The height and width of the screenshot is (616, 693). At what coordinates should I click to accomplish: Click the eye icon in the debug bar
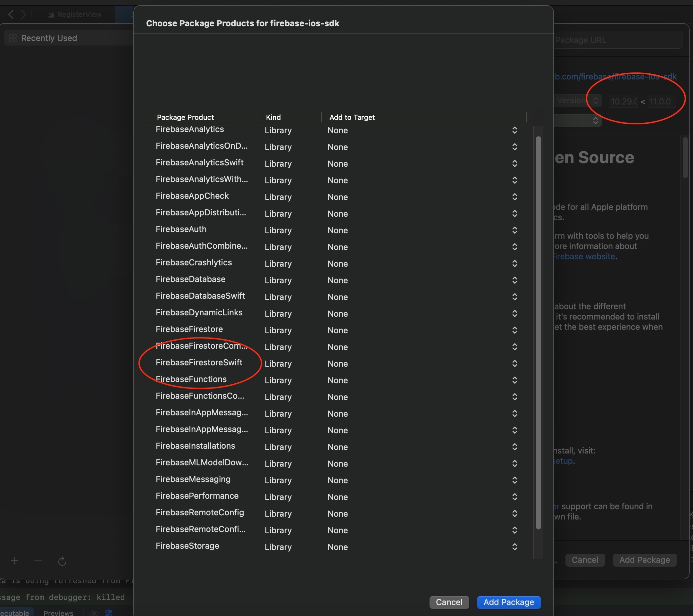(94, 613)
